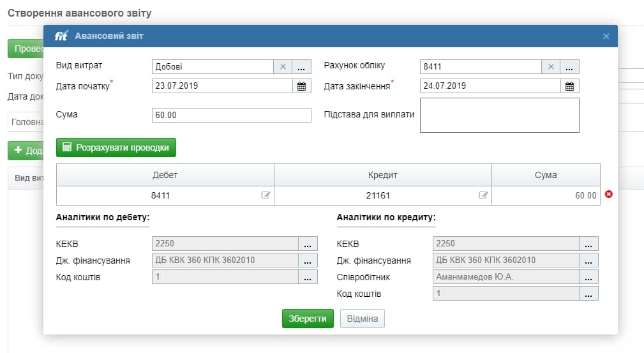Edit the Дебет account 8411 cell icon
The width and height of the screenshot is (644, 353).
(x=266, y=195)
